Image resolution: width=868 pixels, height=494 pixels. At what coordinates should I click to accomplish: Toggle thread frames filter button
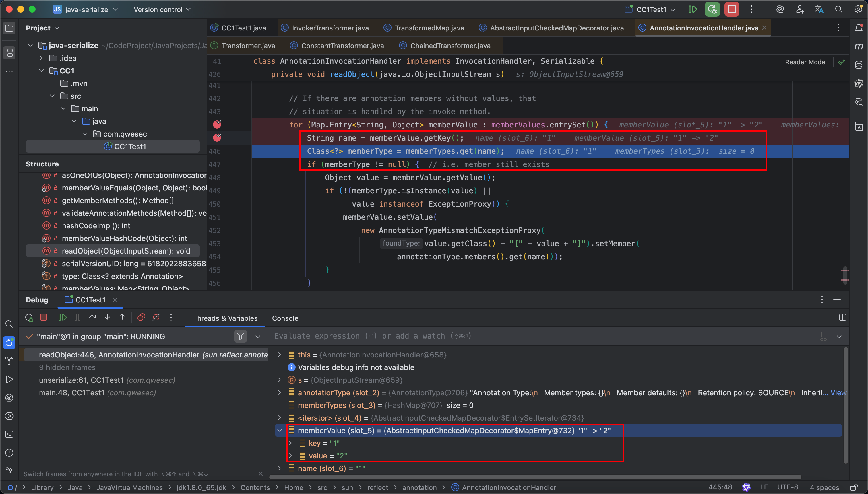(x=240, y=336)
